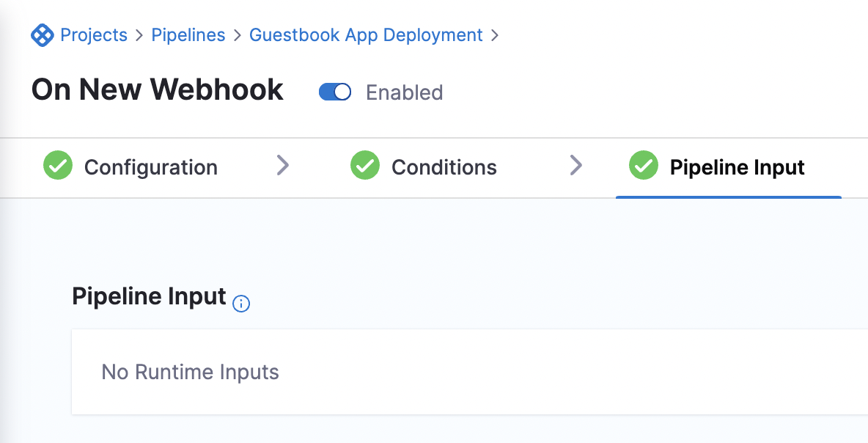
Task: Click the chevron between Pipelines and Guestbook App Deployment
Action: (x=237, y=34)
